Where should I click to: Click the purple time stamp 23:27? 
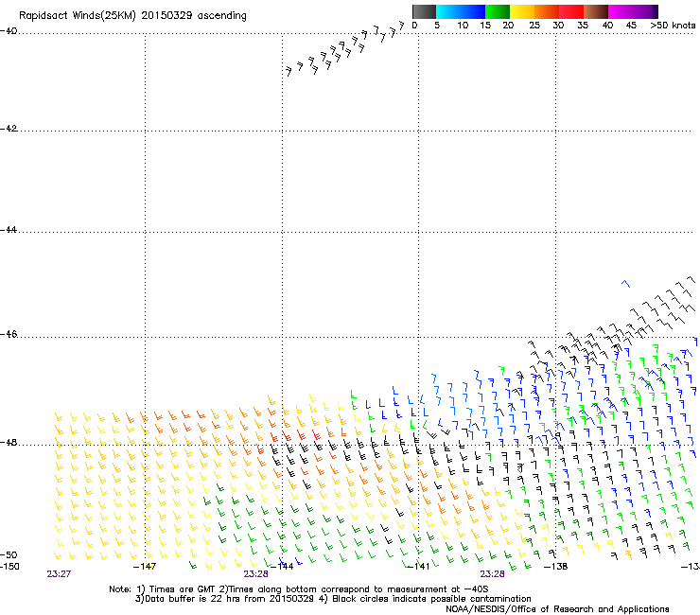[x=59, y=574]
